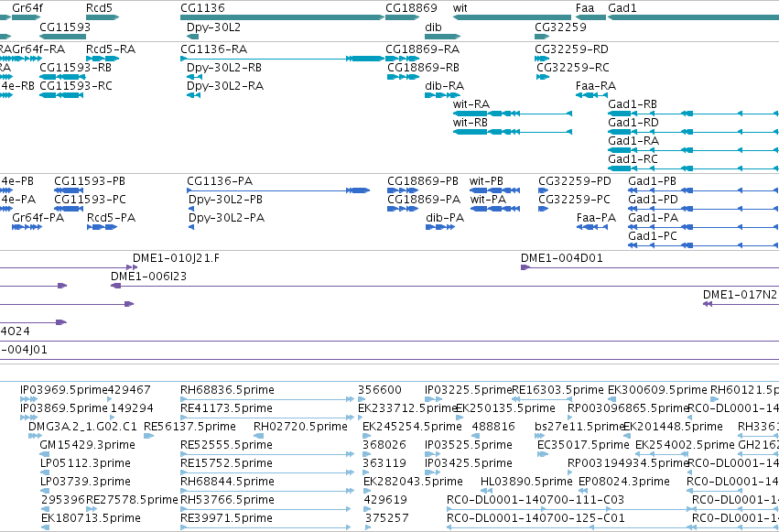Screen dimensions: 779x532
Task: Select transcript CG32259-RD
Action: point(571,49)
